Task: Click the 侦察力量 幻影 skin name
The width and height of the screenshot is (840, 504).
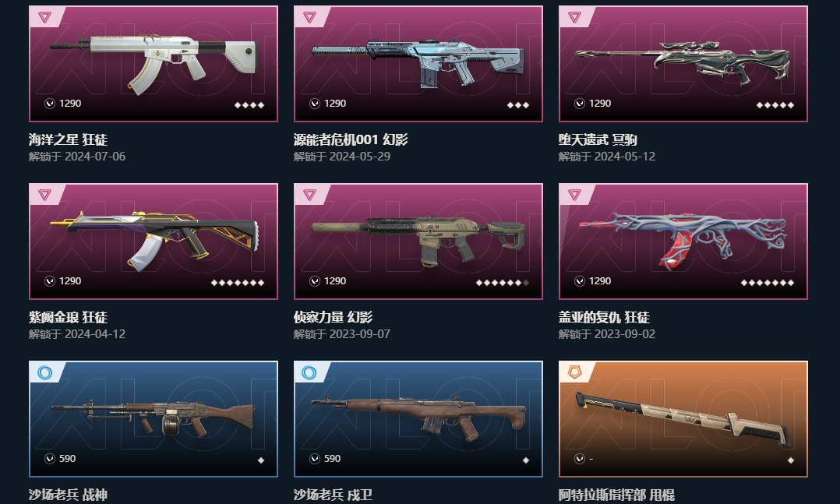Action: coord(333,317)
